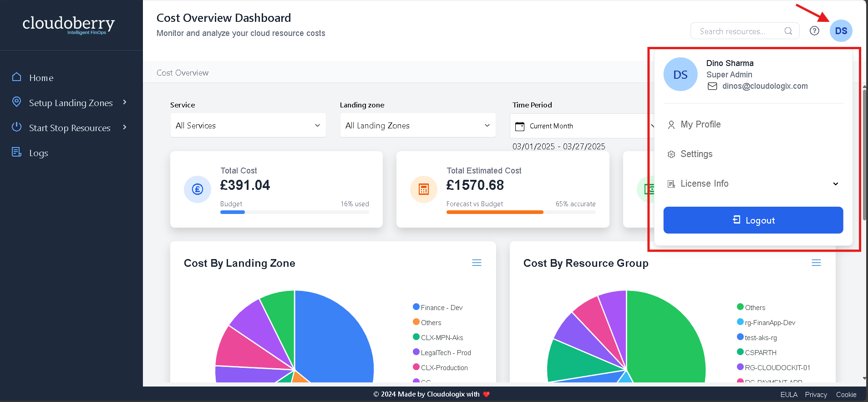The image size is (868, 402).
Task: Open the Current Month time period dropdown
Action: click(x=583, y=126)
